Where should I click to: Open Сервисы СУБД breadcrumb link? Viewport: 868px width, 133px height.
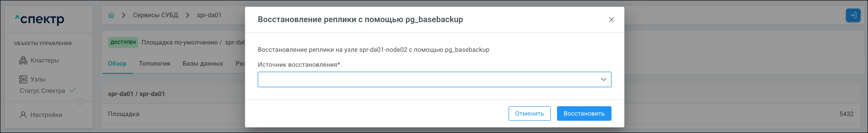coord(155,15)
